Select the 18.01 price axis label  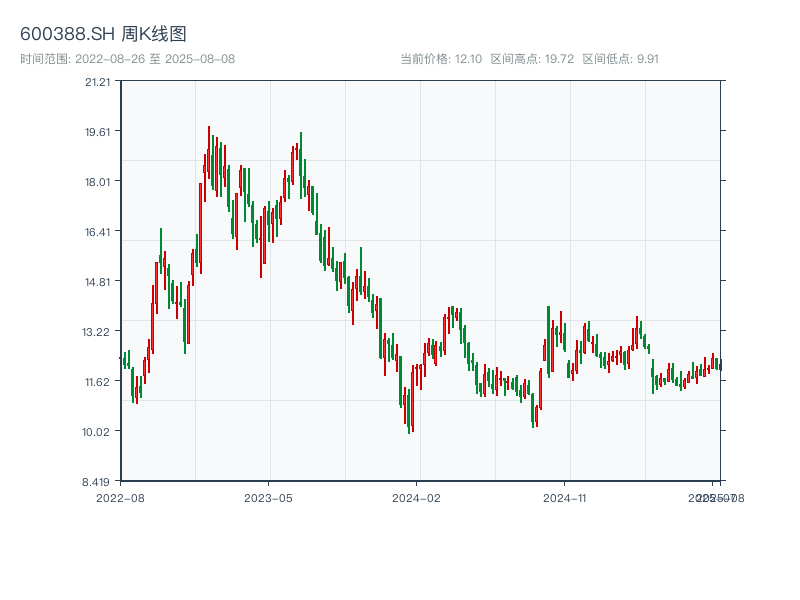click(97, 182)
